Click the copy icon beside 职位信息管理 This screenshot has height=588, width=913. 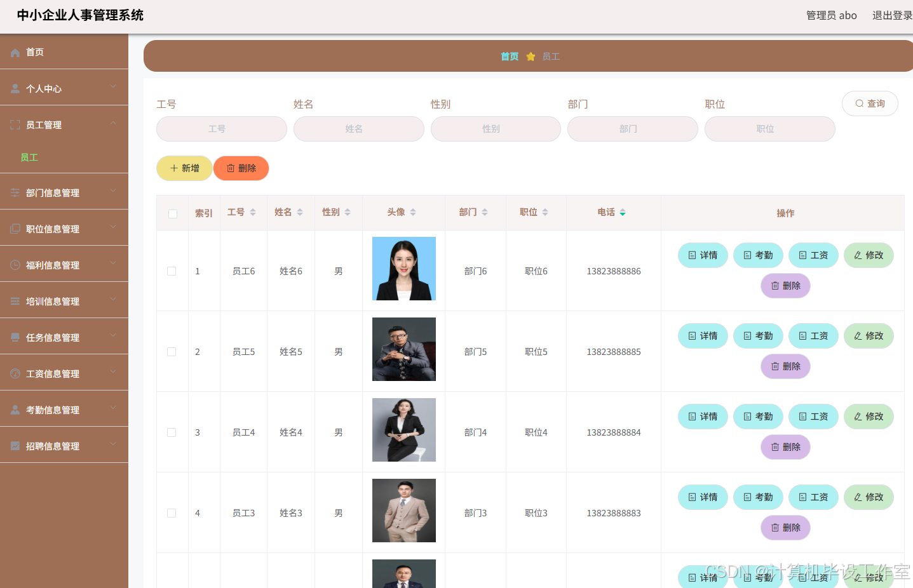point(15,229)
